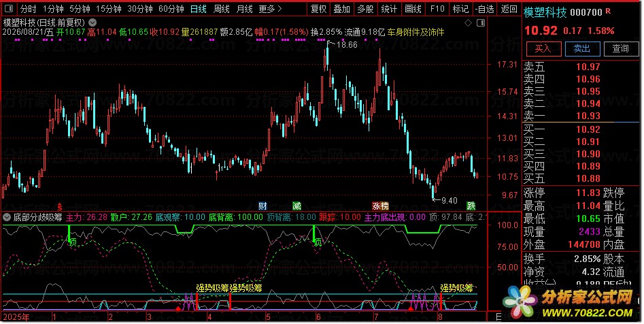Image resolution: width=644 pixels, height=324 pixels.
Task: Select the 60分钟 period
Action: 171,9
